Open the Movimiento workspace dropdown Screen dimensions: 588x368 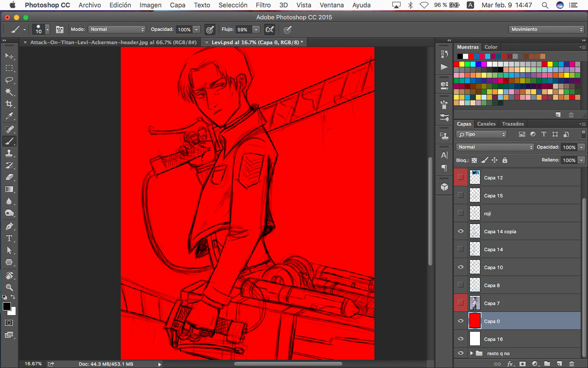[x=546, y=29]
